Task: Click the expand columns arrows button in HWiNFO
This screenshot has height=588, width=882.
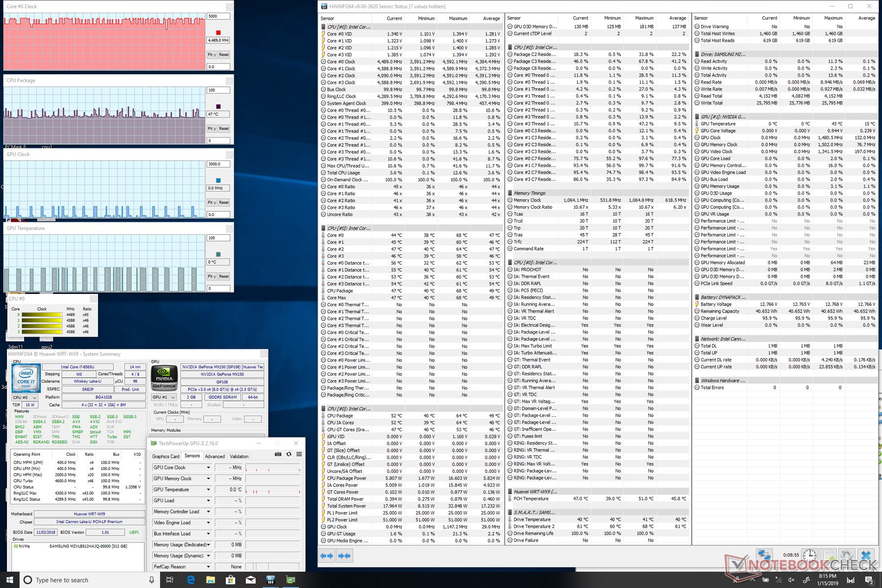Action: [327, 556]
